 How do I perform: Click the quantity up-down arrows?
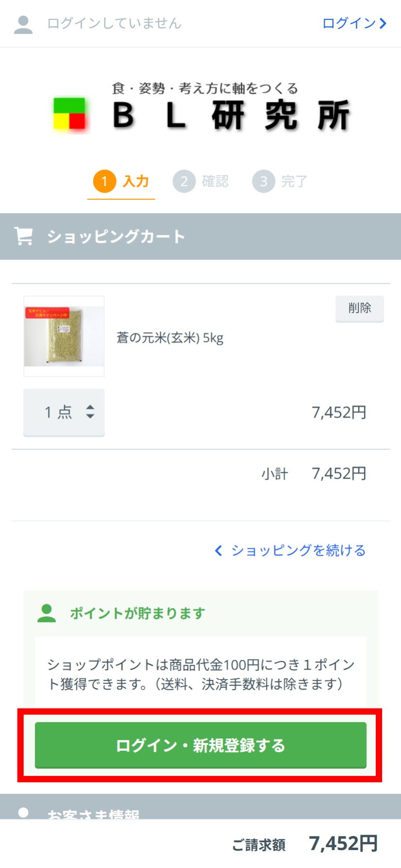point(90,412)
